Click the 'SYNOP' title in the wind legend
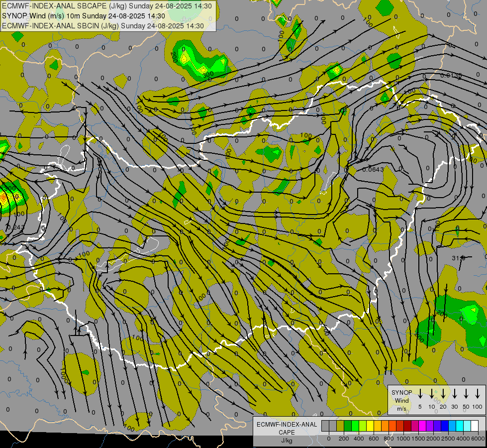The width and height of the screenshot is (487, 448). coord(401,392)
